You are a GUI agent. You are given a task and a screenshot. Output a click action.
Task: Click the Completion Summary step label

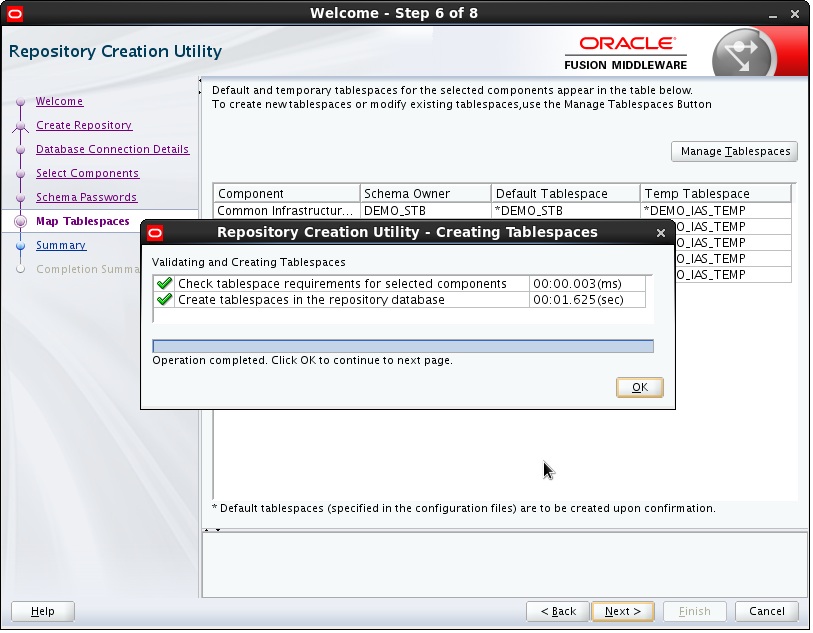click(x=88, y=270)
